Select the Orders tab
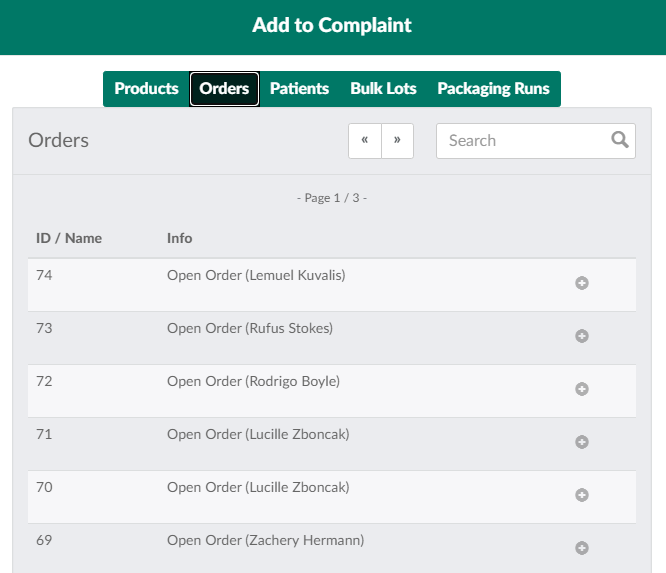The image size is (666, 573). (224, 89)
